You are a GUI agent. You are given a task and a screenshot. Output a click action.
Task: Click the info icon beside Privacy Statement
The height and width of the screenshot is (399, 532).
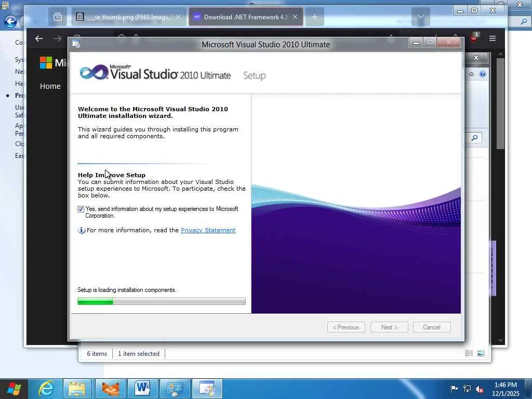[82, 230]
